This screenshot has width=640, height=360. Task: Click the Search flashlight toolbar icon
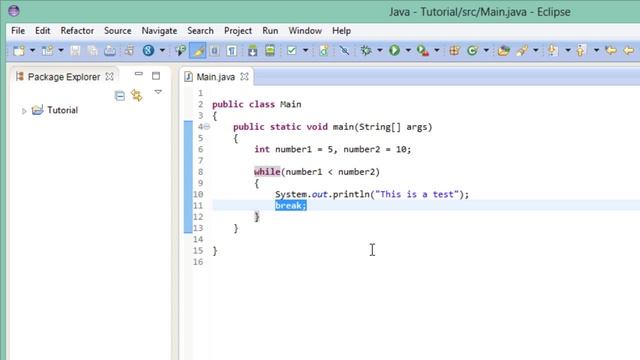522,51
